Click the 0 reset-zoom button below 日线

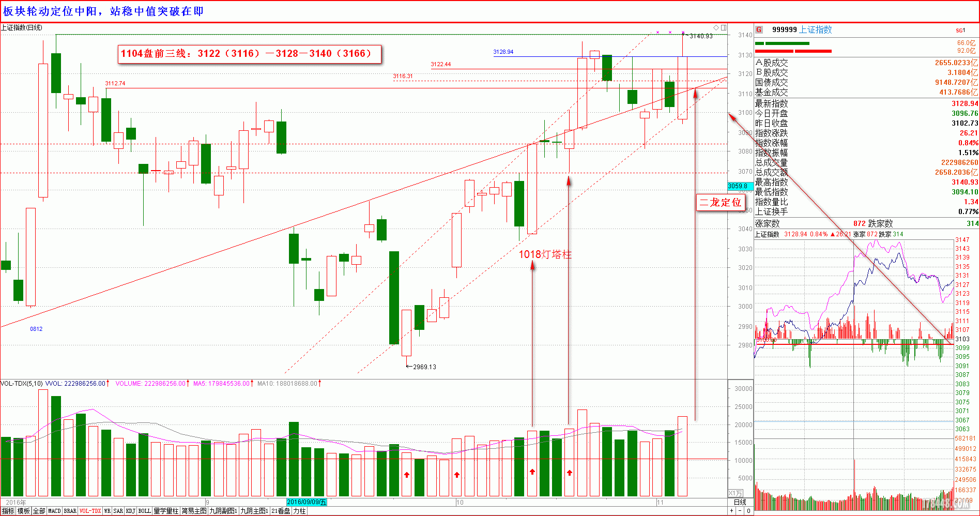coord(748,511)
